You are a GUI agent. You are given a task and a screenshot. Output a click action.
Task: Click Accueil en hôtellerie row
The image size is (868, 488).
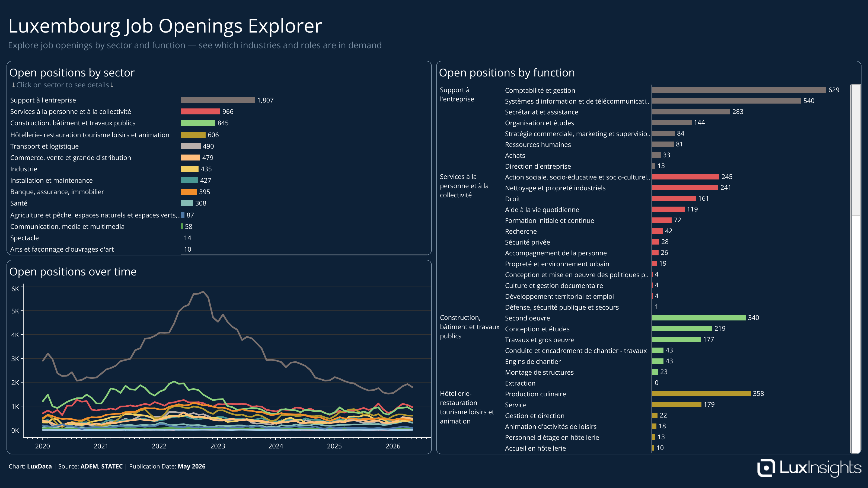(x=584, y=448)
